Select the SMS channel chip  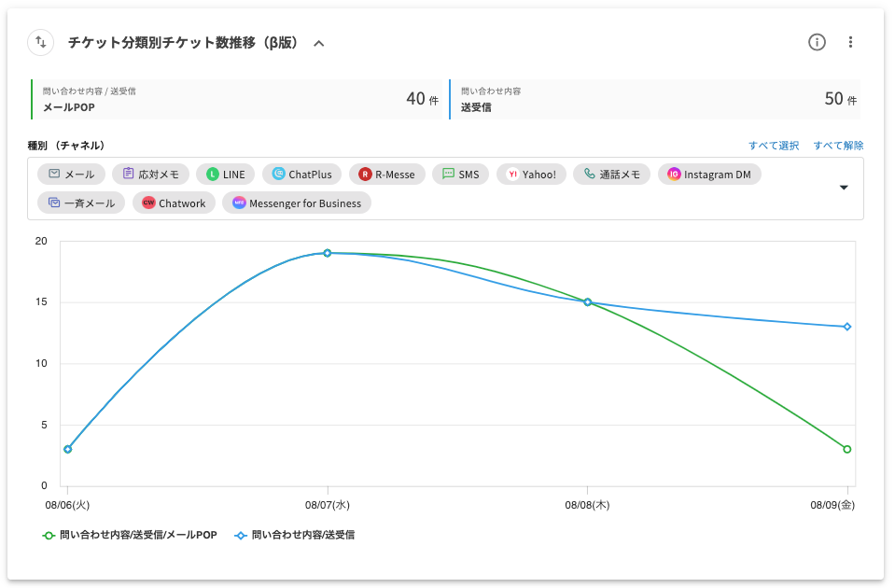coord(460,175)
